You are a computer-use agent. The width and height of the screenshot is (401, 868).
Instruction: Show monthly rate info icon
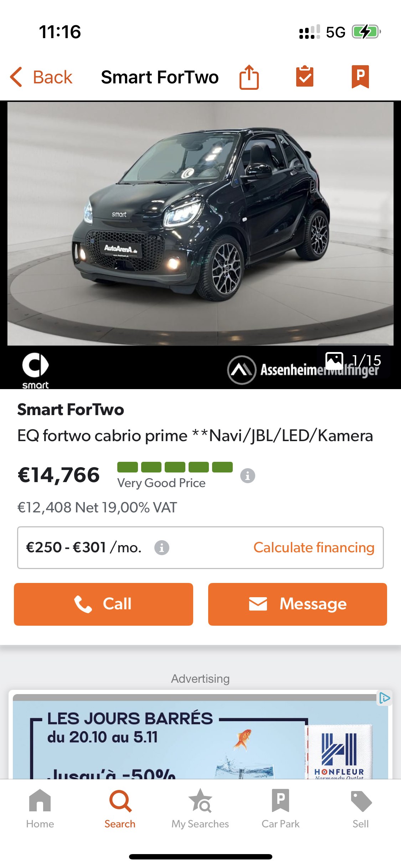click(162, 547)
